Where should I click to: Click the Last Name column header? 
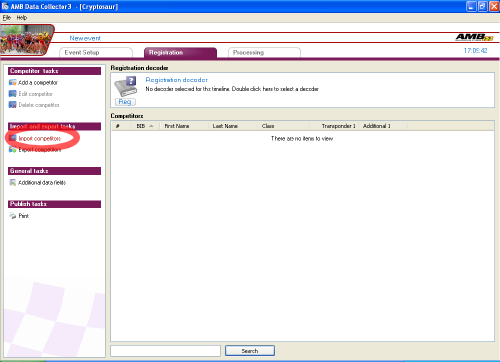point(233,126)
